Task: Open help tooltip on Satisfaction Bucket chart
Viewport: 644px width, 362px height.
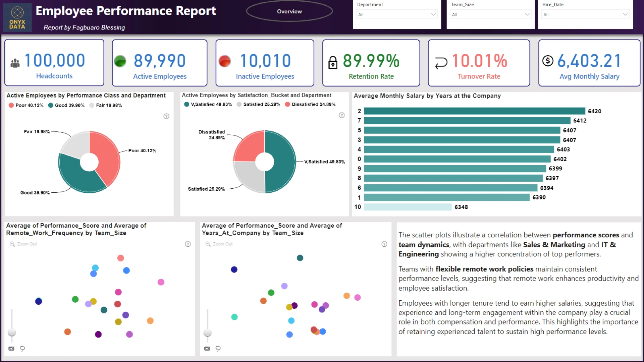Action: 342,115
